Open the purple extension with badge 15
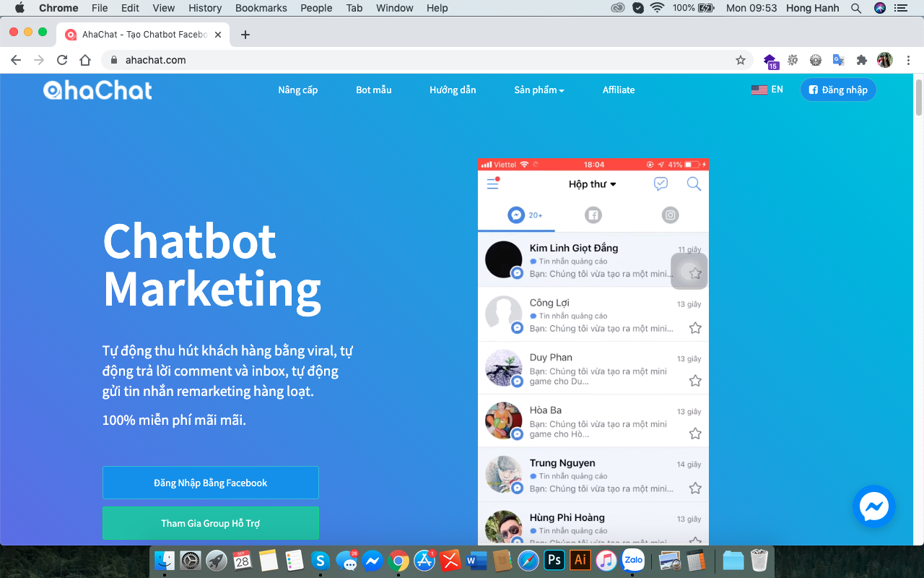The image size is (924, 578). [770, 61]
